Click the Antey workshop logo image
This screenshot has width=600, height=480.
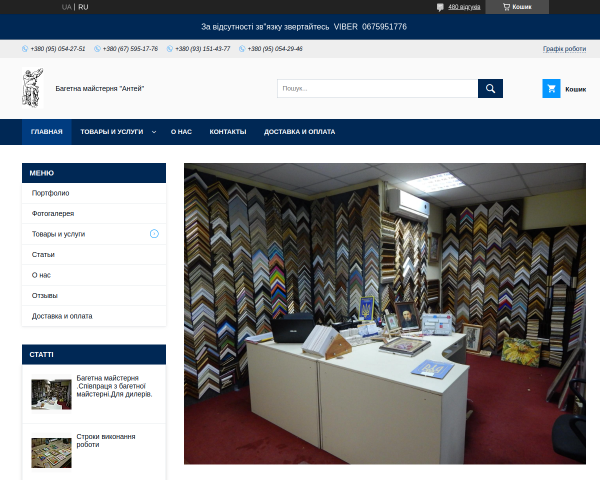click(33, 88)
